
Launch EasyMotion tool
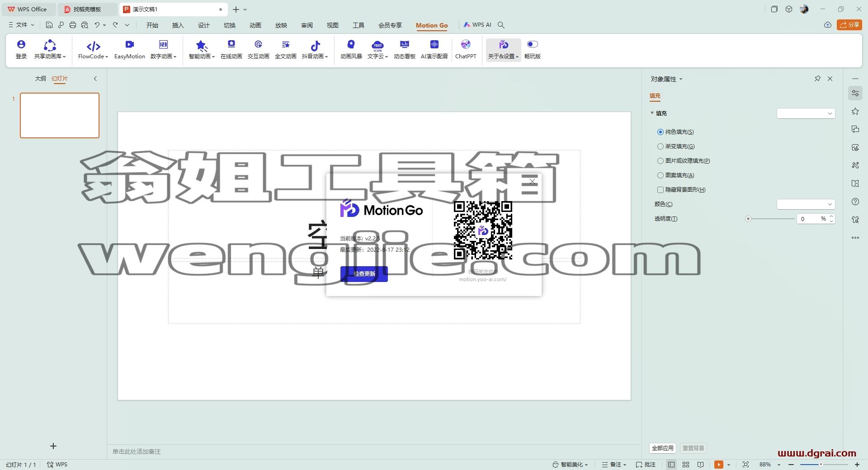(x=130, y=49)
